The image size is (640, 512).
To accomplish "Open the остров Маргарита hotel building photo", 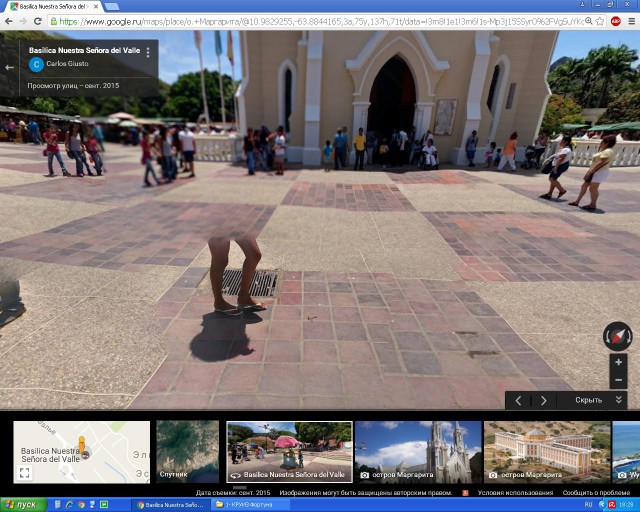I will click(547, 452).
